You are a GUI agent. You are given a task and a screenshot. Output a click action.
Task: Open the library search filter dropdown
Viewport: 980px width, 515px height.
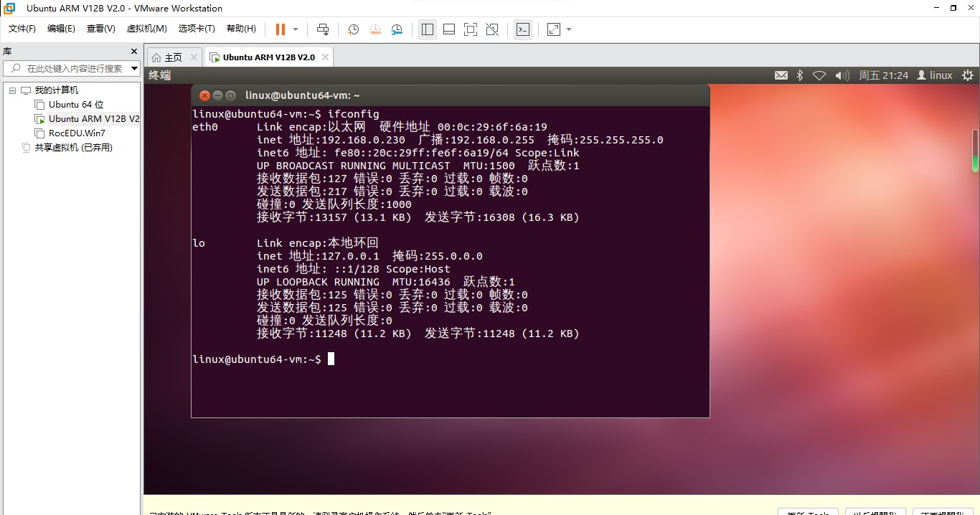pyautogui.click(x=134, y=69)
